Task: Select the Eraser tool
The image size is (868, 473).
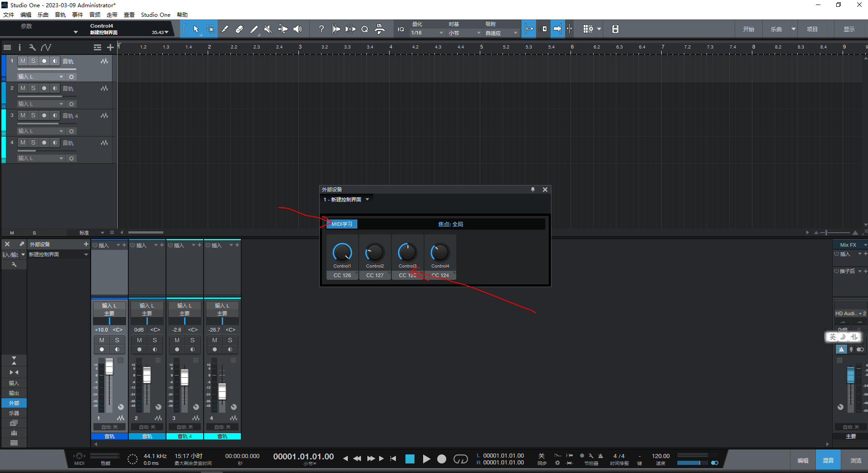Action: [x=239, y=29]
